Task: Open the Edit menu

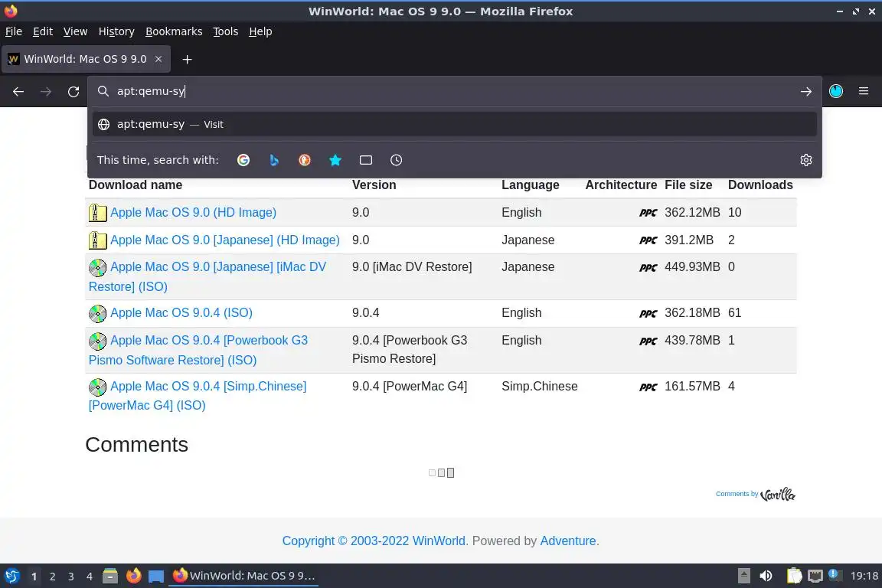Action: coord(43,31)
